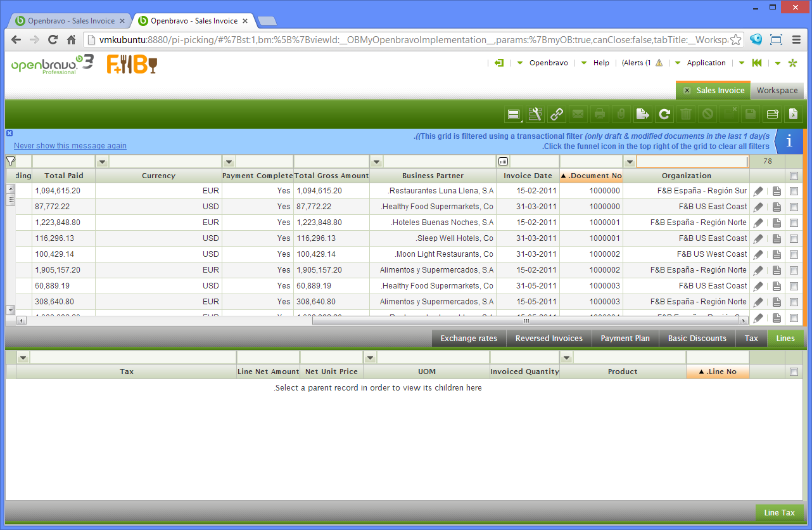Image resolution: width=812 pixels, height=530 pixels.
Task: Click the green logout icon in header
Action: [x=500, y=63]
